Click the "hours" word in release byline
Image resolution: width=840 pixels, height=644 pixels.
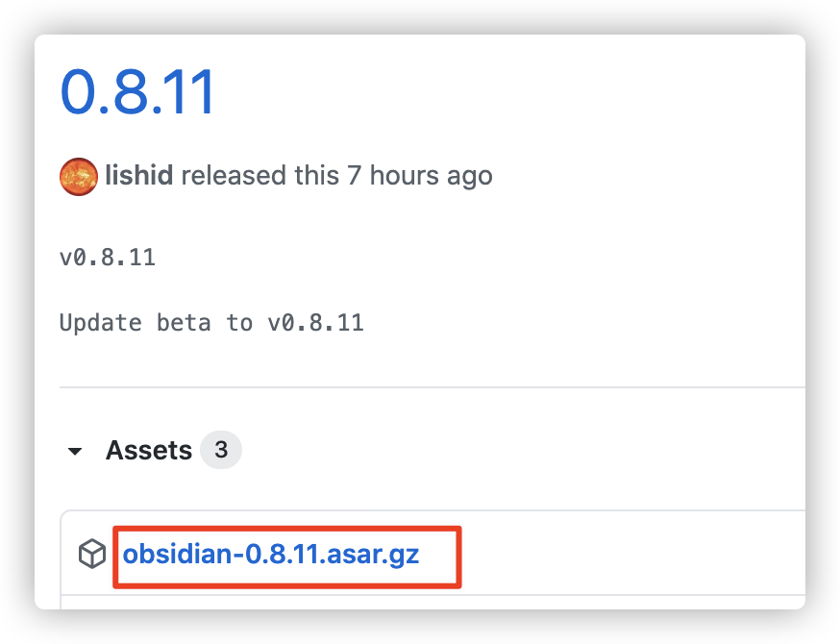(x=405, y=175)
